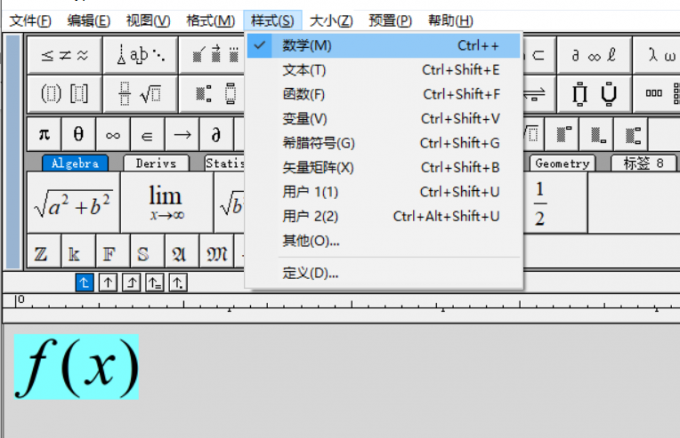The width and height of the screenshot is (680, 438).
Task: Choose the 文本(T) style
Action: 384,70
